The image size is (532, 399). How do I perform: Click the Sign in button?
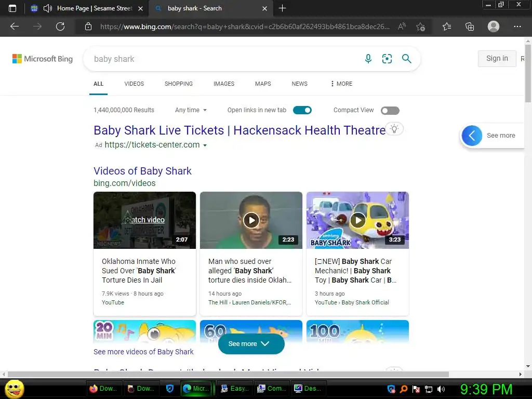coord(497,59)
